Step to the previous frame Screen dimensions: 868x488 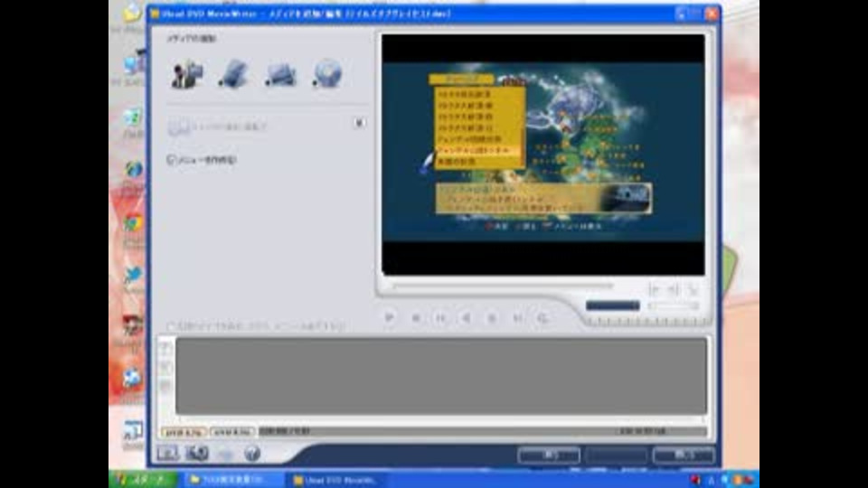point(467,317)
